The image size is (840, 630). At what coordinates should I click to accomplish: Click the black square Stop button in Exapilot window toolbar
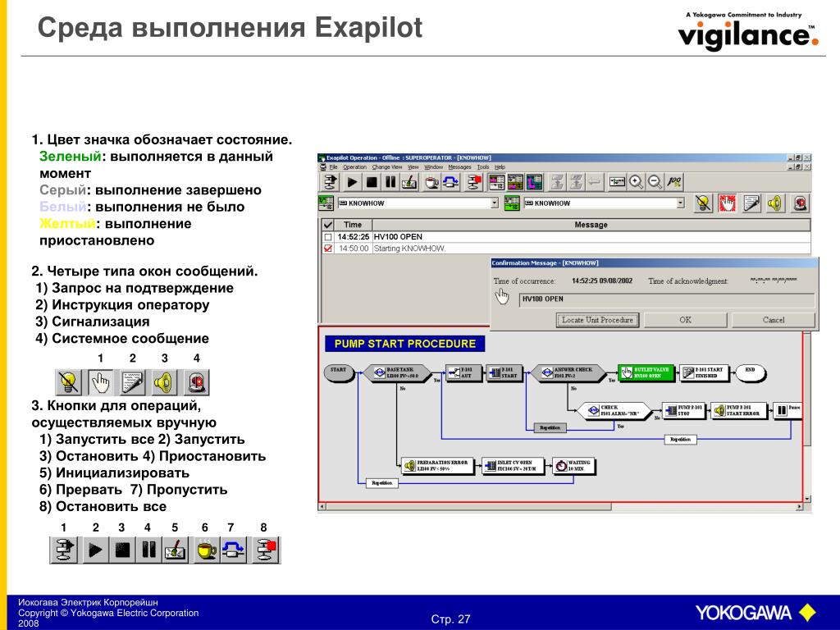pyautogui.click(x=372, y=183)
